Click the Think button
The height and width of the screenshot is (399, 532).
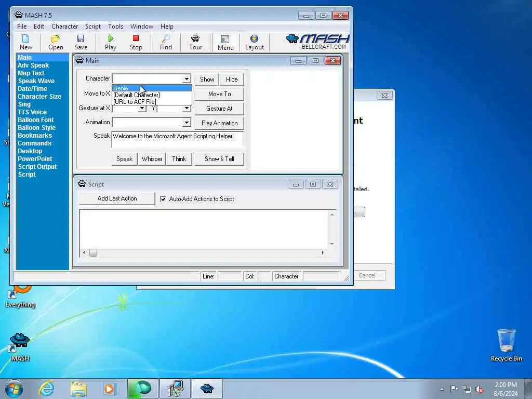[x=179, y=159]
